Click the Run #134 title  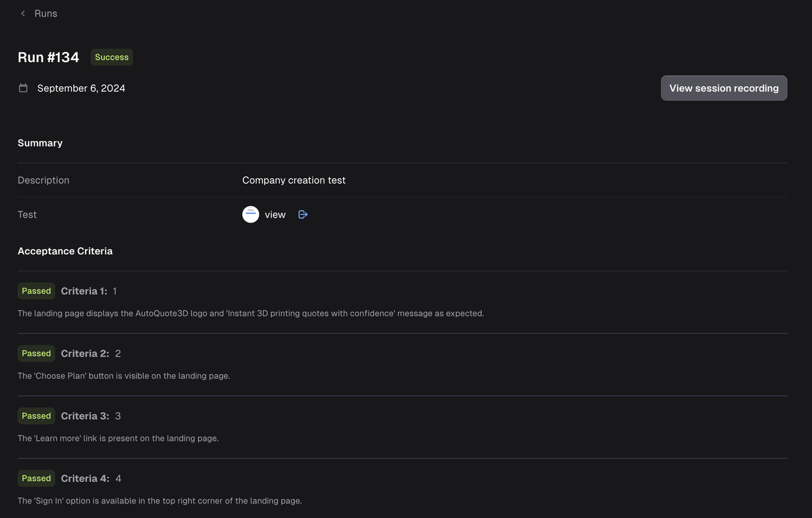pos(48,57)
